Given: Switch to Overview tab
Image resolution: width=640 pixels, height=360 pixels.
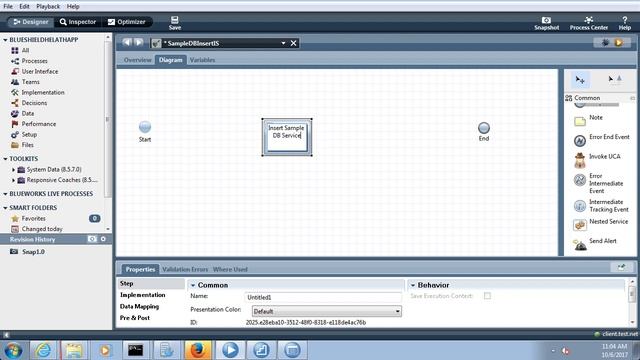Looking at the screenshot, I should click(x=137, y=60).
